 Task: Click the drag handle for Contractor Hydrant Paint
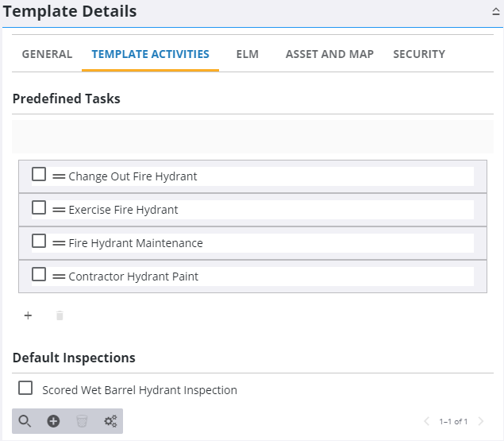(59, 277)
